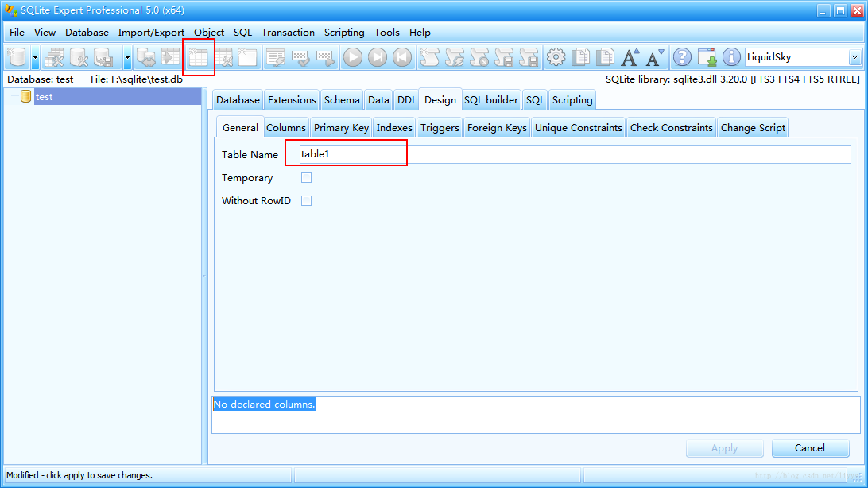Click the New Script scroll icon
The image size is (868, 488).
click(429, 57)
